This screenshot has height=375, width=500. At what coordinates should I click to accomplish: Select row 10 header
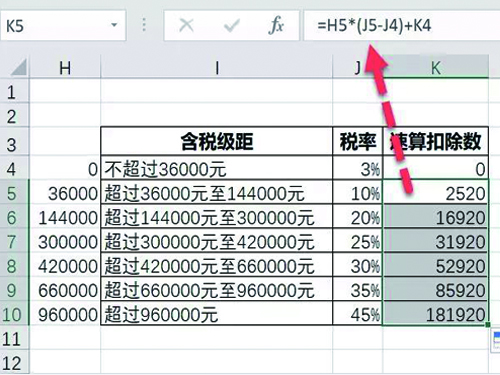pyautogui.click(x=11, y=315)
